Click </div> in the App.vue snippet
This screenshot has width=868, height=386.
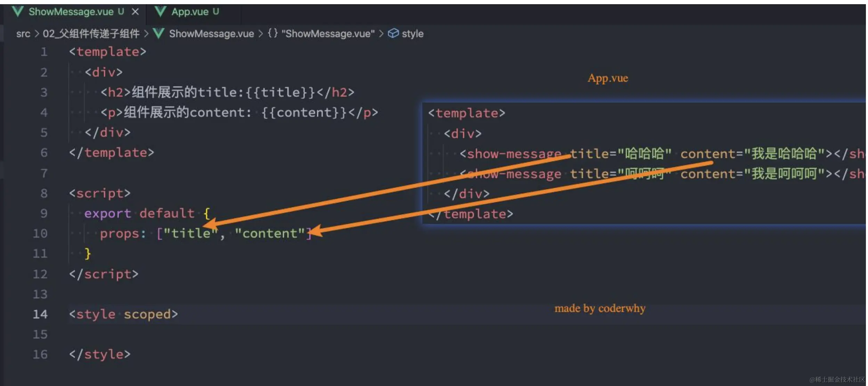click(467, 194)
